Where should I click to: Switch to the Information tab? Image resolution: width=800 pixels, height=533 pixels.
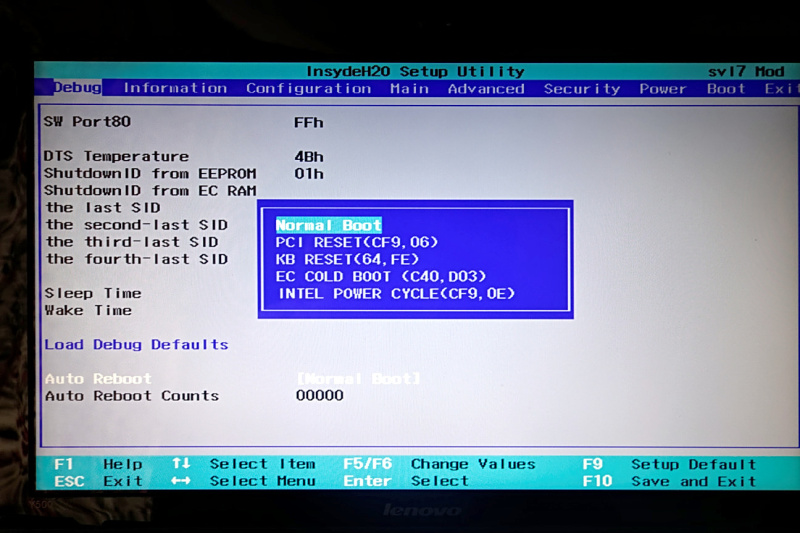(175, 88)
